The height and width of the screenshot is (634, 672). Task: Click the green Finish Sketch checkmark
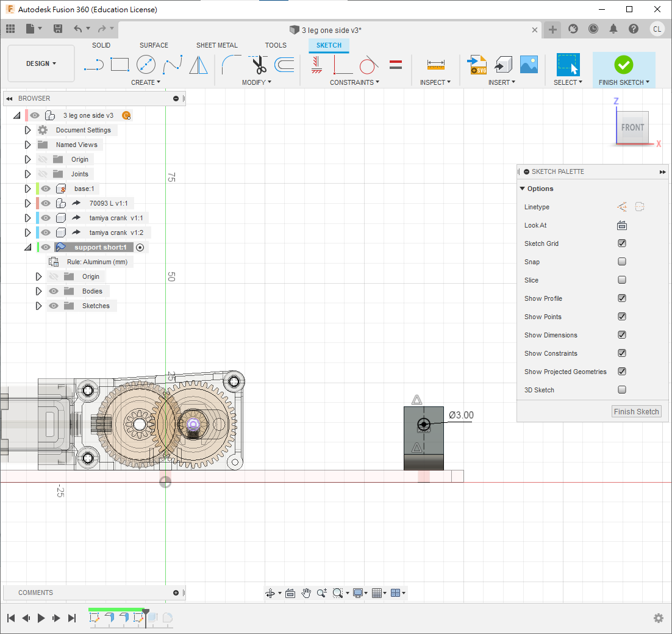pos(623,64)
